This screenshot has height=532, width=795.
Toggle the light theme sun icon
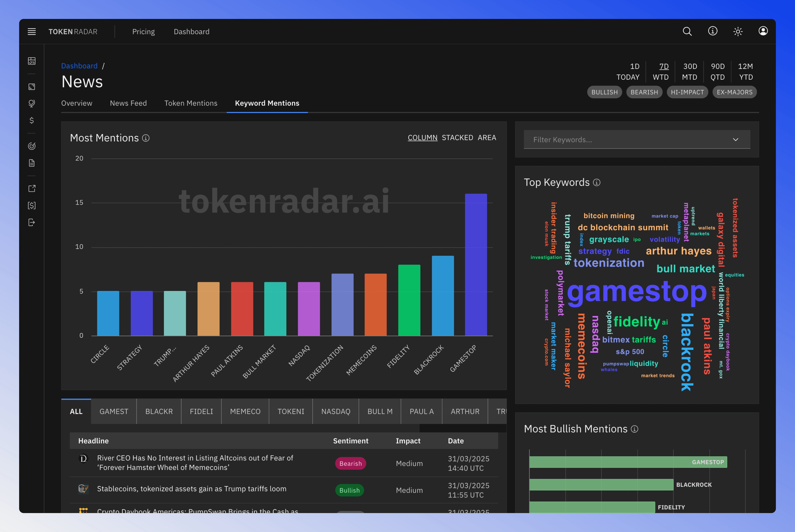pyautogui.click(x=738, y=32)
